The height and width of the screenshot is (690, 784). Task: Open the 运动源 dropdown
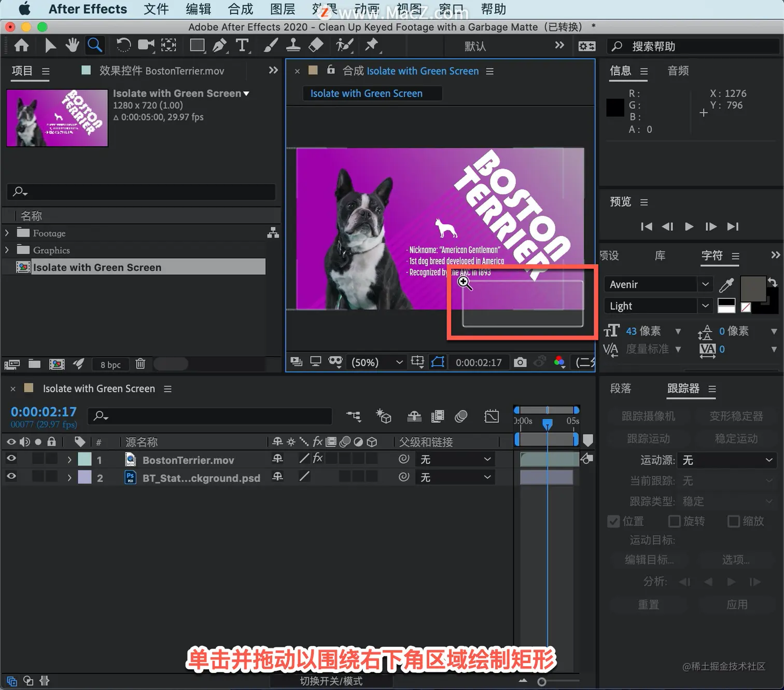tap(727, 460)
